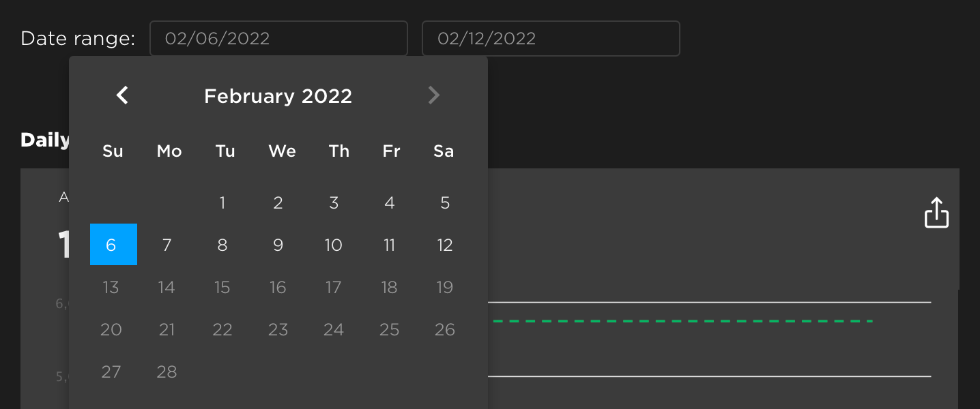Select February 9 on the calendar
Screen dimensions: 980x409
pos(278,245)
